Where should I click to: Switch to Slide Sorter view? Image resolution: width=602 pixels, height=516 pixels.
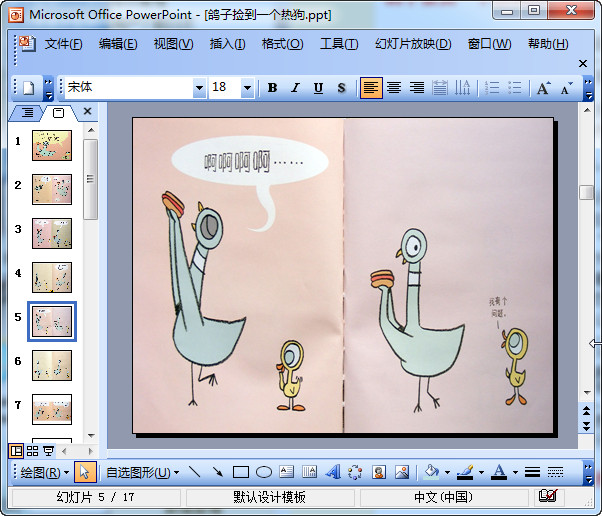coord(32,451)
